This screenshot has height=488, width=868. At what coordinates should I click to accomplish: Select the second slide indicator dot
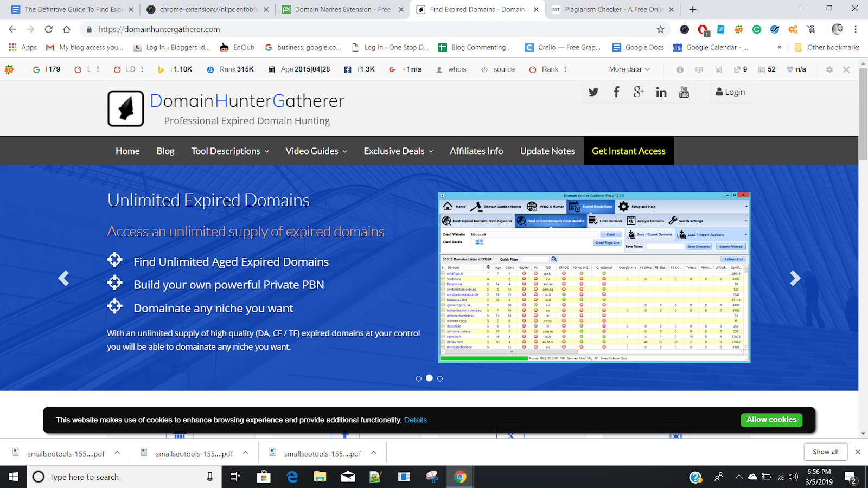click(429, 378)
